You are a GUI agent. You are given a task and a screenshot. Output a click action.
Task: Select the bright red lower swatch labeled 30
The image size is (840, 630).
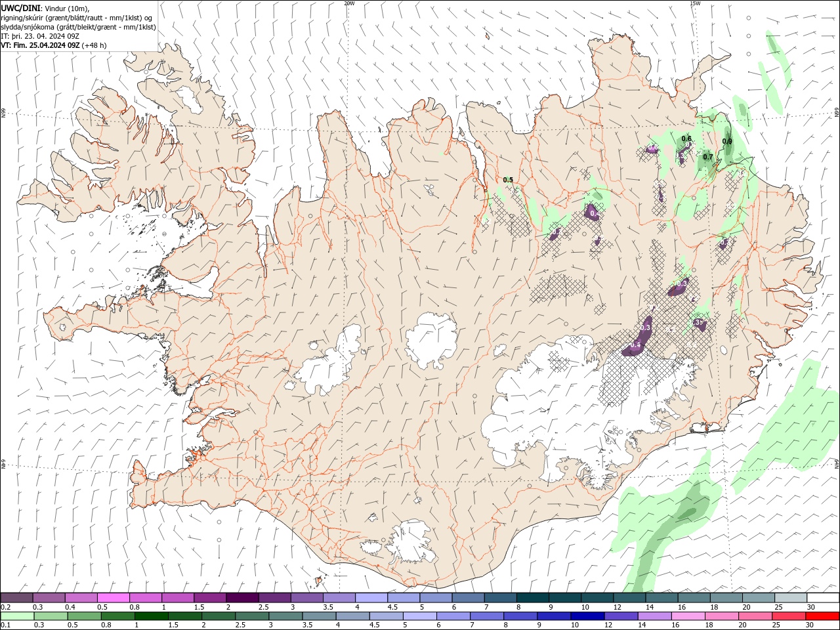click(822, 616)
